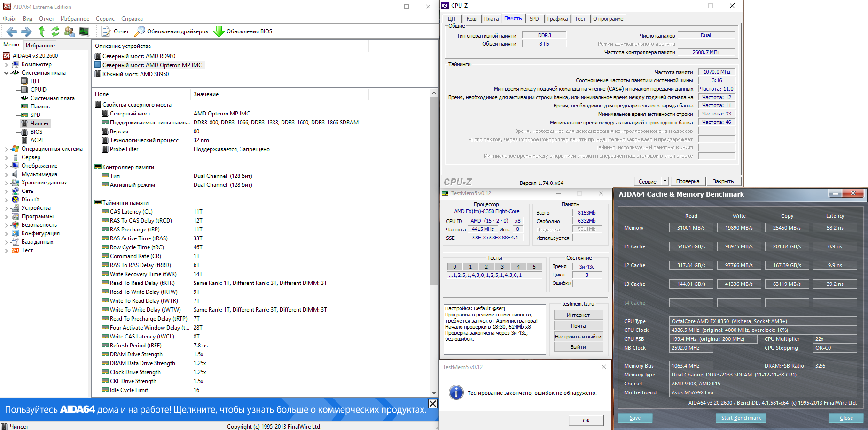Open Обновления драйверов in the toolbar
The height and width of the screenshot is (430, 868).
pyautogui.click(x=172, y=31)
